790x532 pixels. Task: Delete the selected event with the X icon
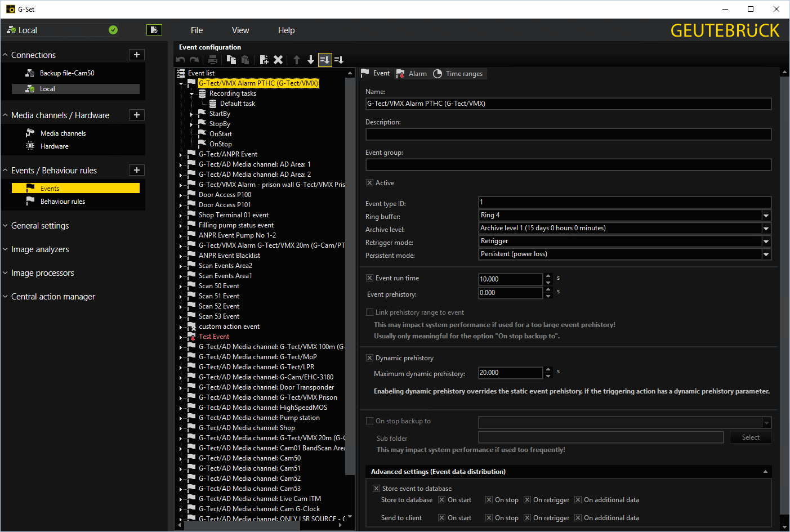tap(278, 60)
